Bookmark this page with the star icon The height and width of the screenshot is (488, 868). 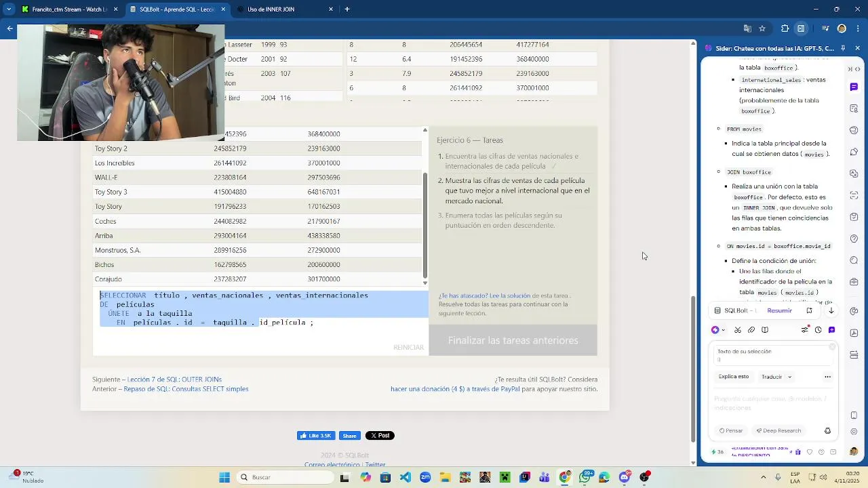pos(762,28)
